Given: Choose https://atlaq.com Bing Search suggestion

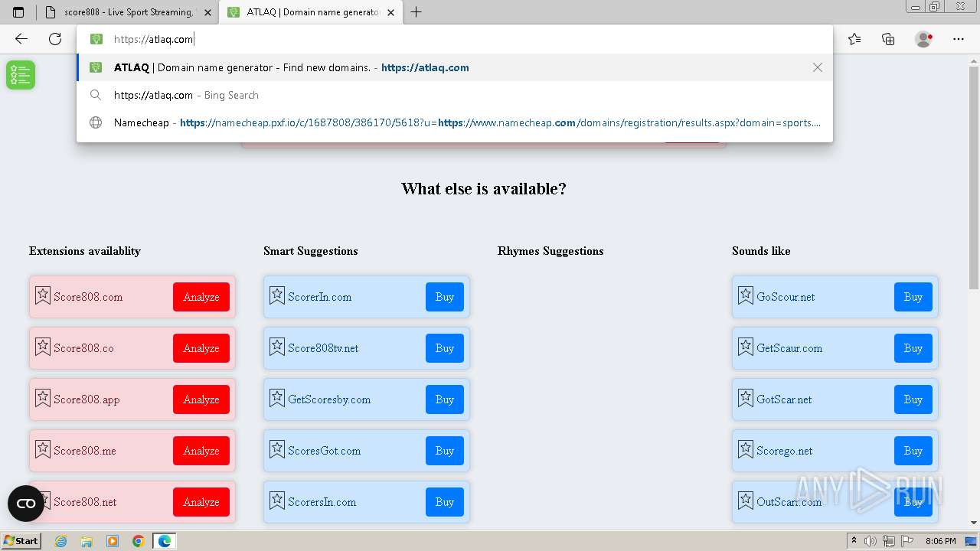Looking at the screenshot, I should click(x=454, y=95).
